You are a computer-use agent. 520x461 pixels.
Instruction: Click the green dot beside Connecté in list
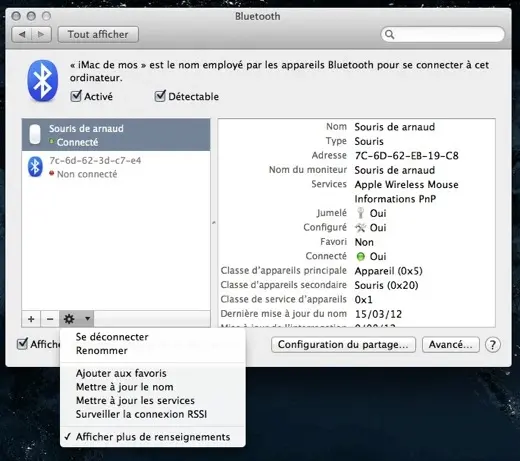point(51,141)
